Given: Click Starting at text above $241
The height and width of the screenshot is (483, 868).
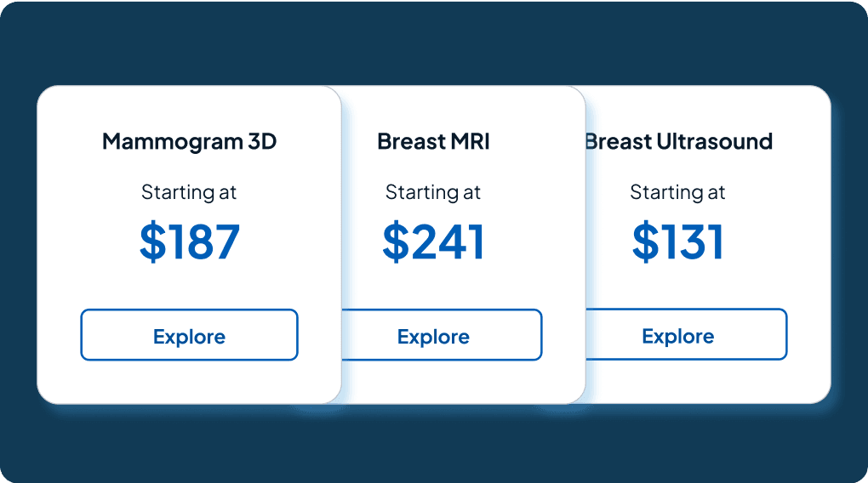Looking at the screenshot, I should [433, 192].
